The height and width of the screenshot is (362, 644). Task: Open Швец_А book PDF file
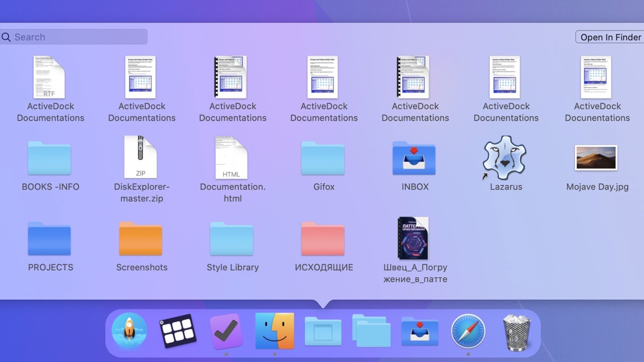(x=414, y=239)
